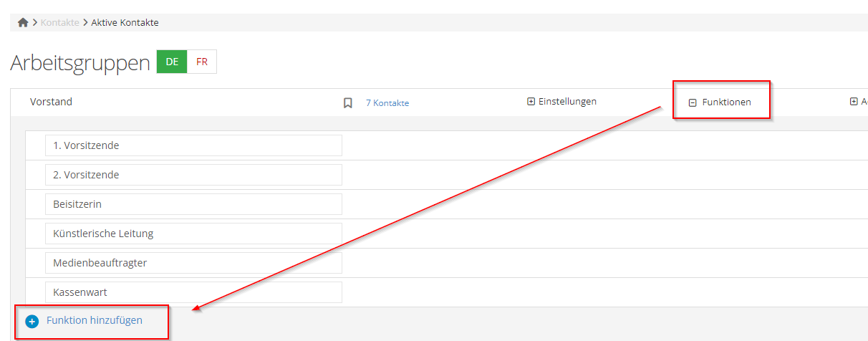
Task: Click the plus icon beside Einstellungen
Action: pos(531,102)
